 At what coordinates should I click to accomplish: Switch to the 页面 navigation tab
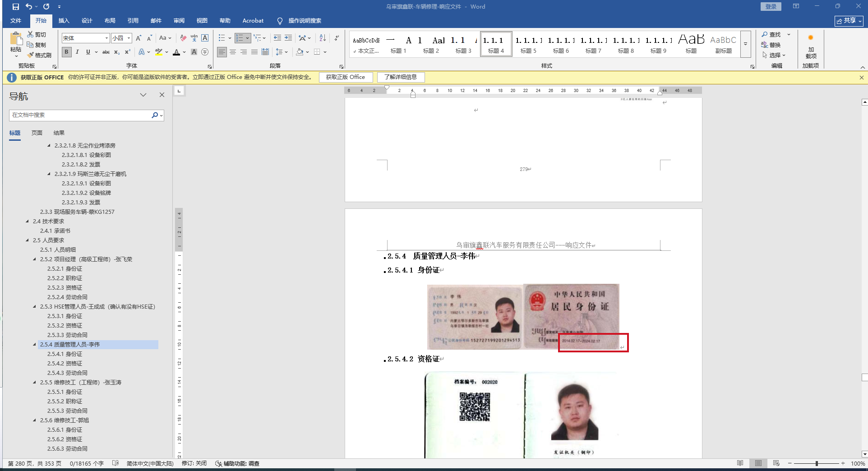point(37,133)
